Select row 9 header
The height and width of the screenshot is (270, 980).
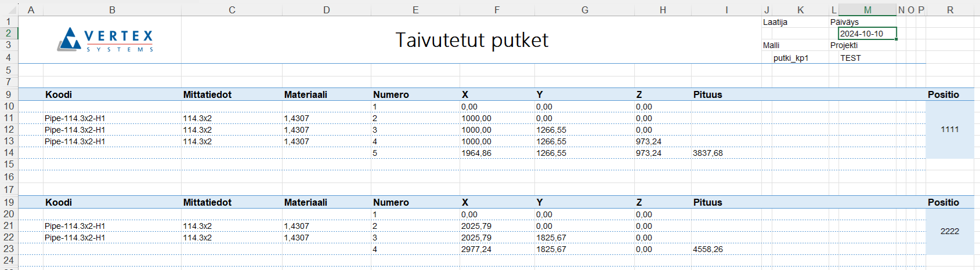(9, 94)
